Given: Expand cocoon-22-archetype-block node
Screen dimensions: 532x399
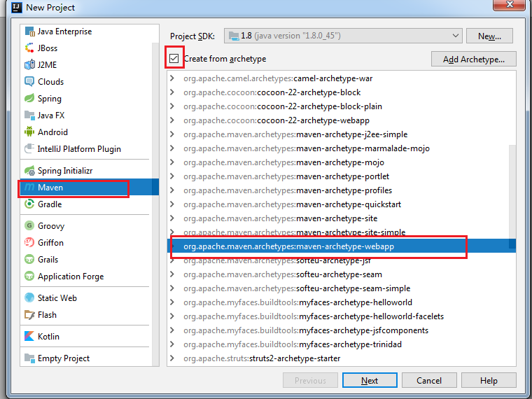Looking at the screenshot, I should [172, 92].
